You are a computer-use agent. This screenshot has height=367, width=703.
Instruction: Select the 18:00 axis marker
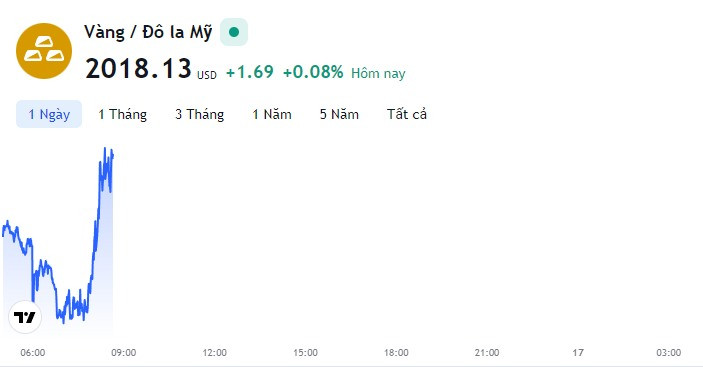point(396,353)
